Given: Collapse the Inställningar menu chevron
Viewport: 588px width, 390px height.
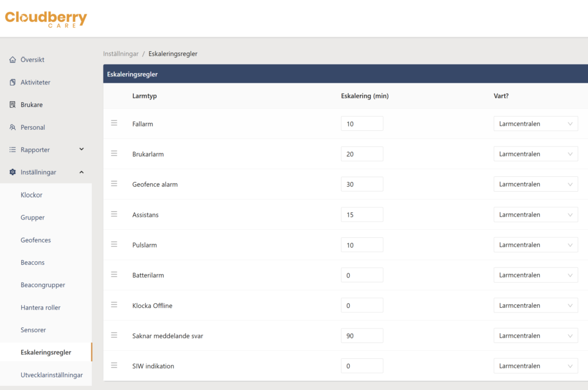Looking at the screenshot, I should pyautogui.click(x=82, y=172).
